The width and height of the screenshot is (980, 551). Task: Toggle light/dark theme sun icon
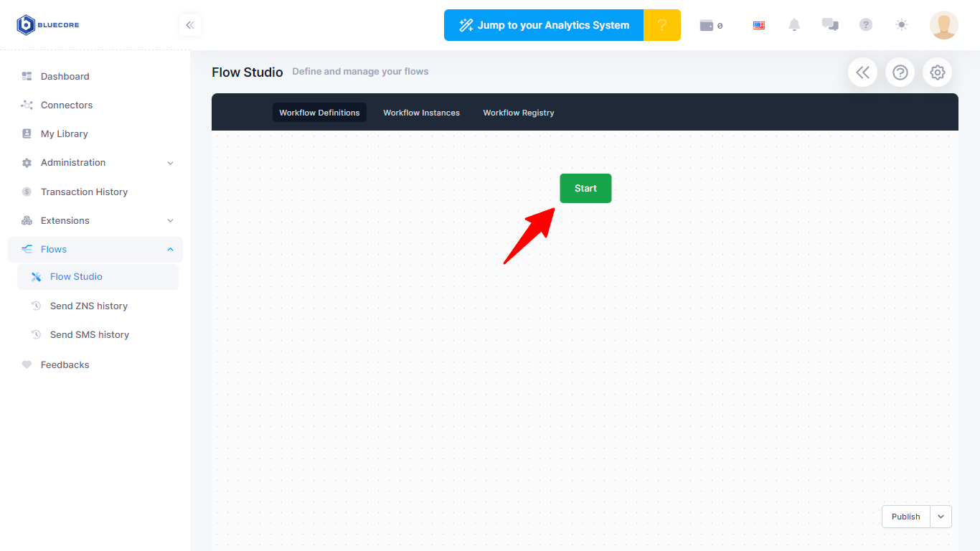[902, 24]
